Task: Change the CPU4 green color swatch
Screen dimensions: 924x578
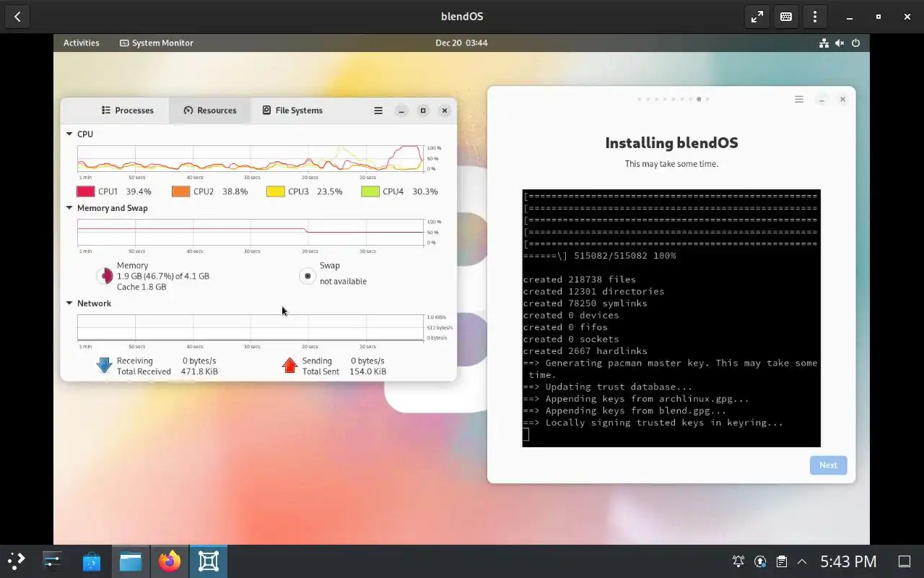Action: 370,191
